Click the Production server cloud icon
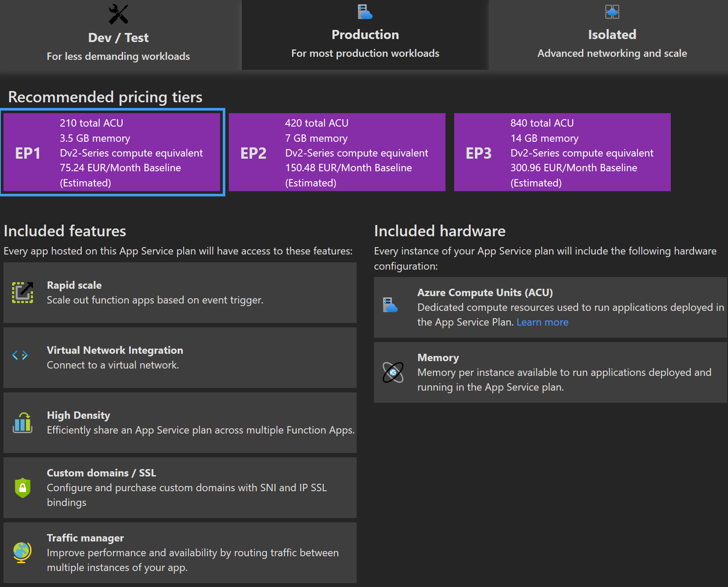 (365, 12)
